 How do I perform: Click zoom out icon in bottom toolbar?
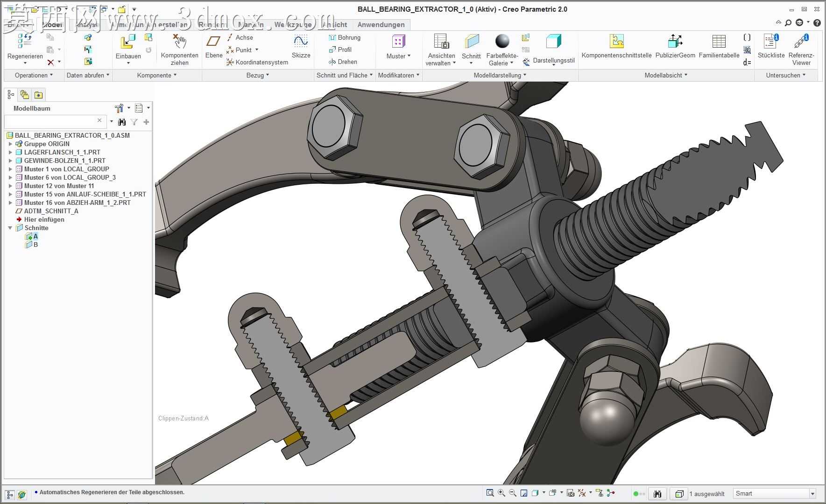(x=513, y=493)
